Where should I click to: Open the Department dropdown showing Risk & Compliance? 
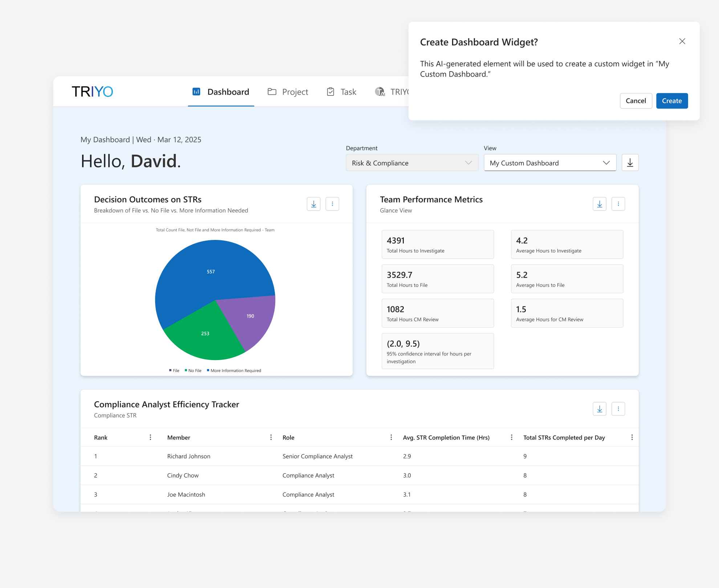412,163
